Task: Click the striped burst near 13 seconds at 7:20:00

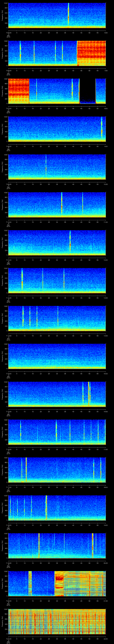Action: tap(30, 584)
